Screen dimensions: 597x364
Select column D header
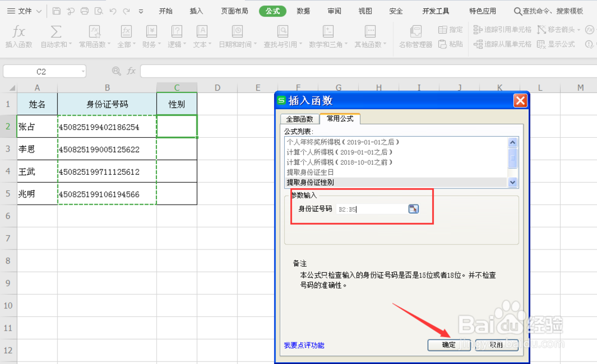point(217,88)
